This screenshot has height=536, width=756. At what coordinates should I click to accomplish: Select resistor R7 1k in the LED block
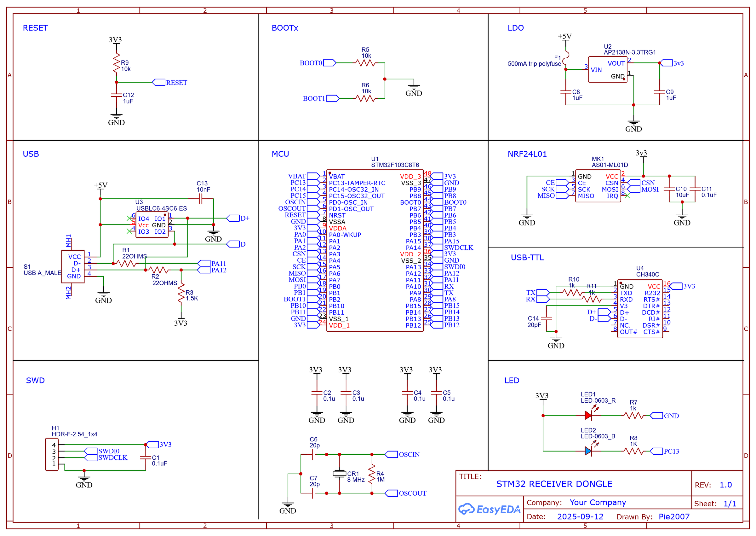coord(633,416)
